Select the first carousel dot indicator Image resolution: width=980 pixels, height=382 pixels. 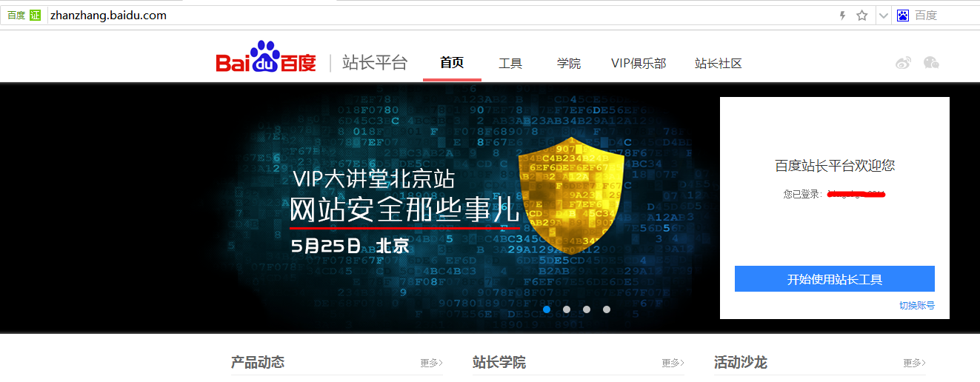pos(547,309)
